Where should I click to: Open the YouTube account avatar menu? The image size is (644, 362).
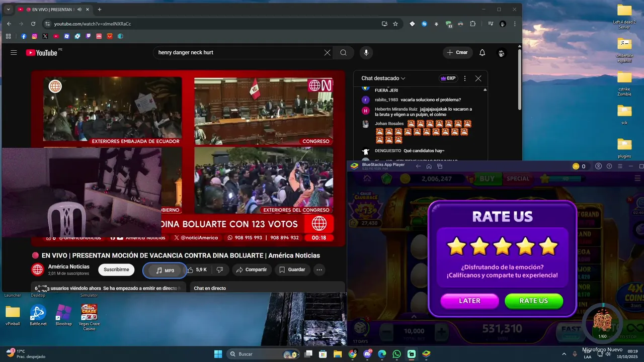[501, 53]
